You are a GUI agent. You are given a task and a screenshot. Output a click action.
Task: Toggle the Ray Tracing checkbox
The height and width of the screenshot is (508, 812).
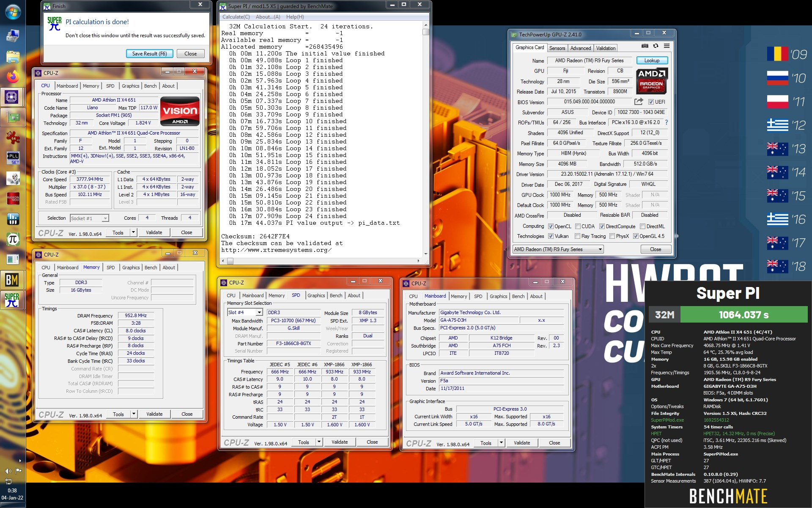(x=577, y=236)
